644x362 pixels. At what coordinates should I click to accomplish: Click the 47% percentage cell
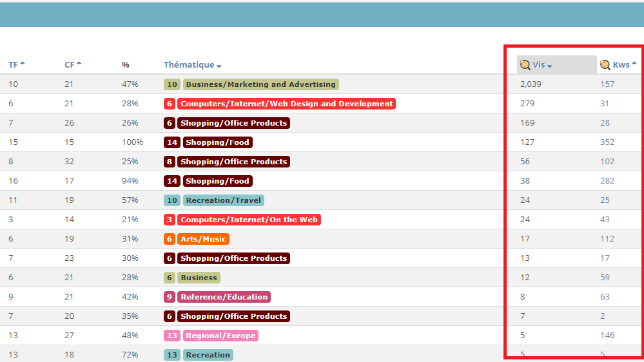(130, 84)
